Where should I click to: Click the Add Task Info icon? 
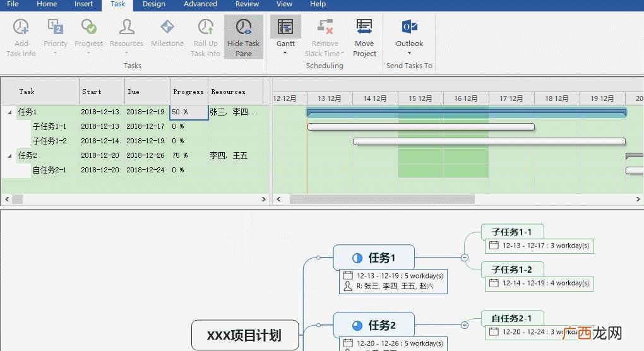(x=21, y=27)
